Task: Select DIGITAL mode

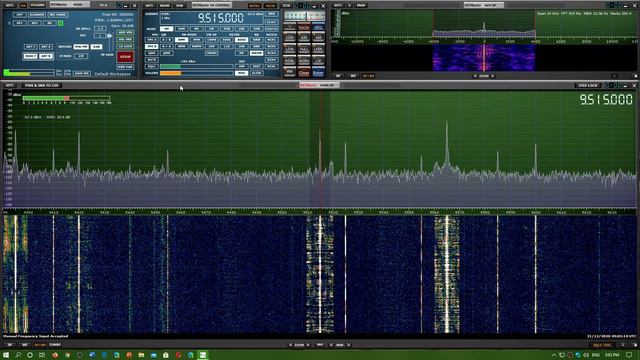Action: (x=272, y=29)
